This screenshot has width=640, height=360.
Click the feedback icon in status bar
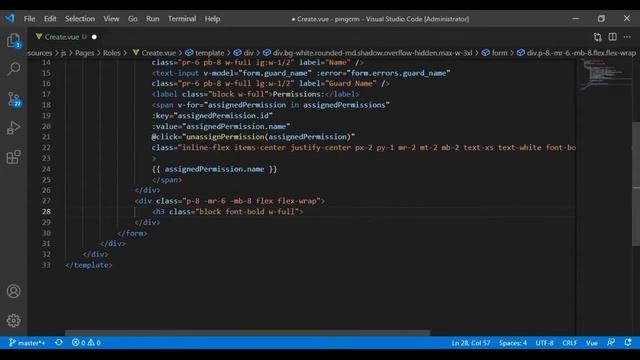[x=611, y=342]
